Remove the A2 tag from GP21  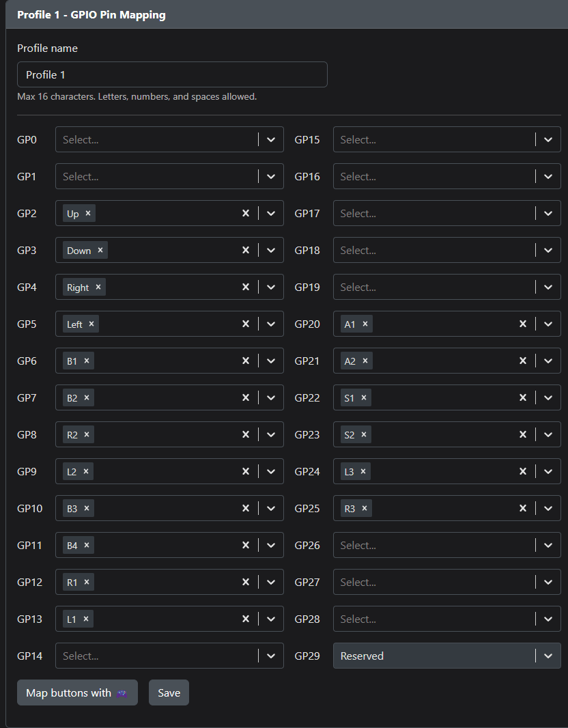(365, 361)
